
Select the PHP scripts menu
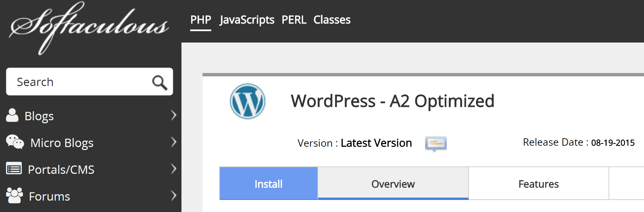click(x=201, y=20)
